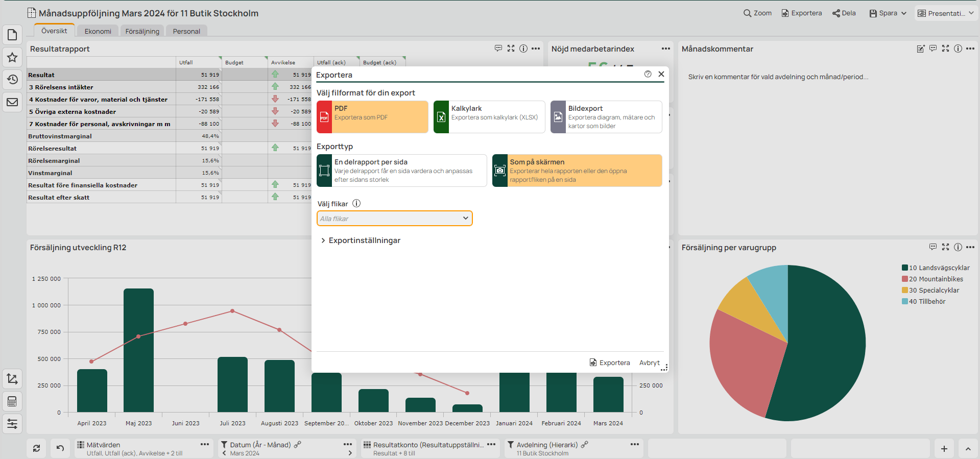This screenshot has width=980, height=459.
Task: Click Exportera in the top toolbar
Action: click(801, 13)
